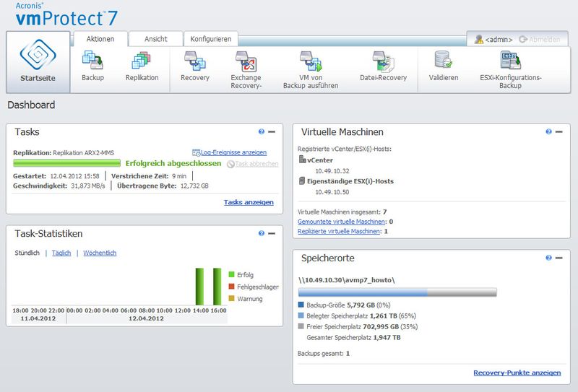
Task: Open help for Speicherorte panel
Action: pyautogui.click(x=548, y=258)
